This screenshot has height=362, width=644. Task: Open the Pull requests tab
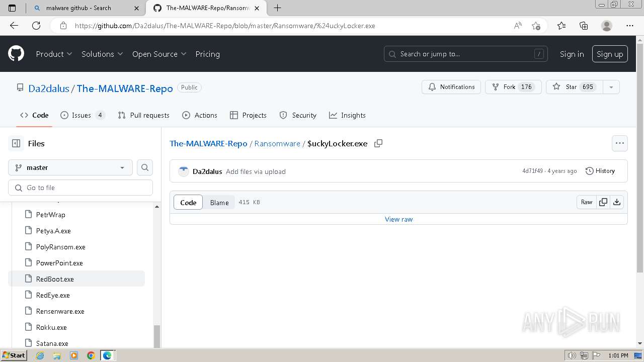click(x=144, y=115)
